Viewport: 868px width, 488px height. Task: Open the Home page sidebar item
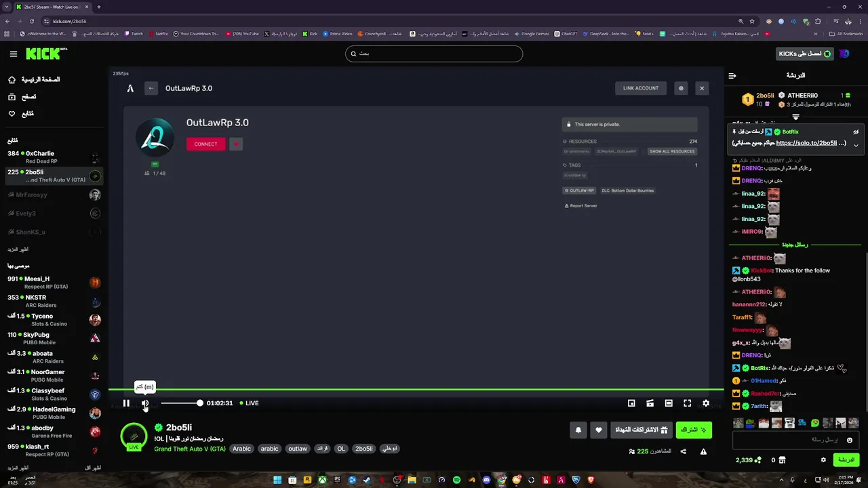pyautogui.click(x=34, y=80)
